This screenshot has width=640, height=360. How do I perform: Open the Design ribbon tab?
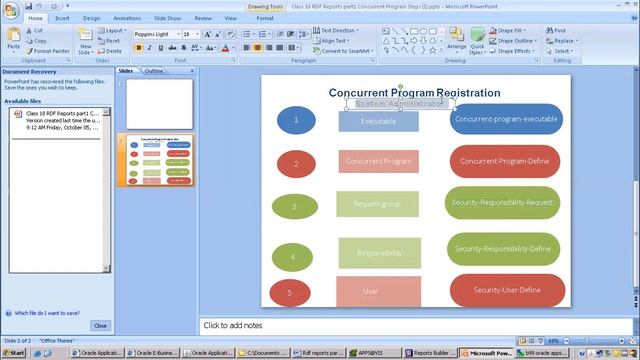91,18
